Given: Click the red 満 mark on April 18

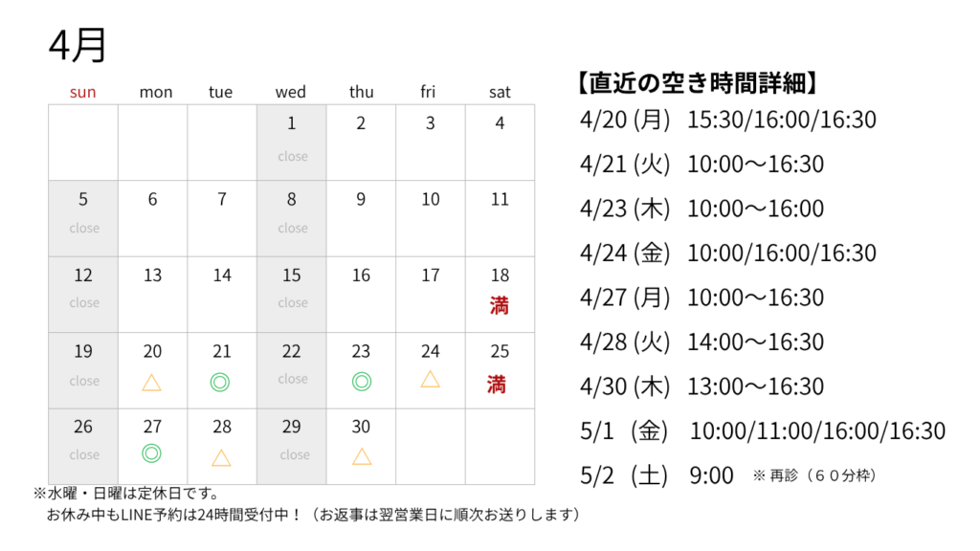Looking at the screenshot, I should coord(499,306).
